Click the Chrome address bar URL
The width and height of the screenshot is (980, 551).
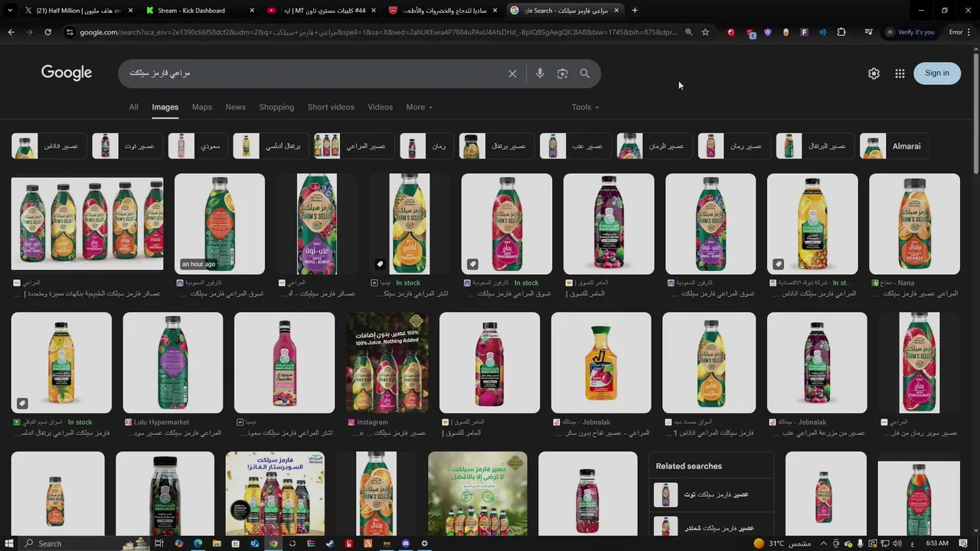point(378,32)
